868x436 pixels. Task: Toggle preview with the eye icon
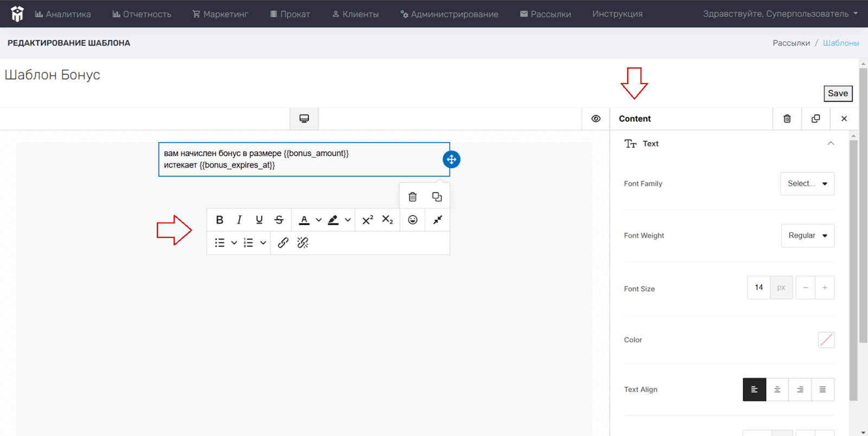pos(596,118)
